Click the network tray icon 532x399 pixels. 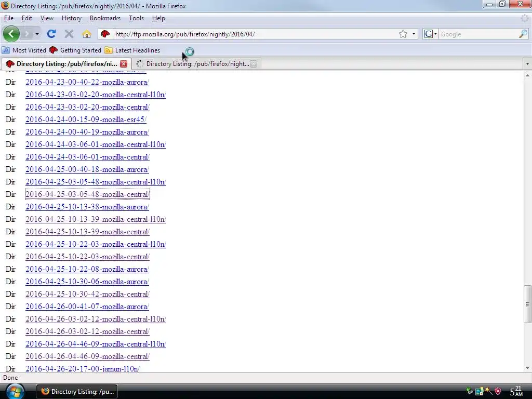[x=479, y=391]
